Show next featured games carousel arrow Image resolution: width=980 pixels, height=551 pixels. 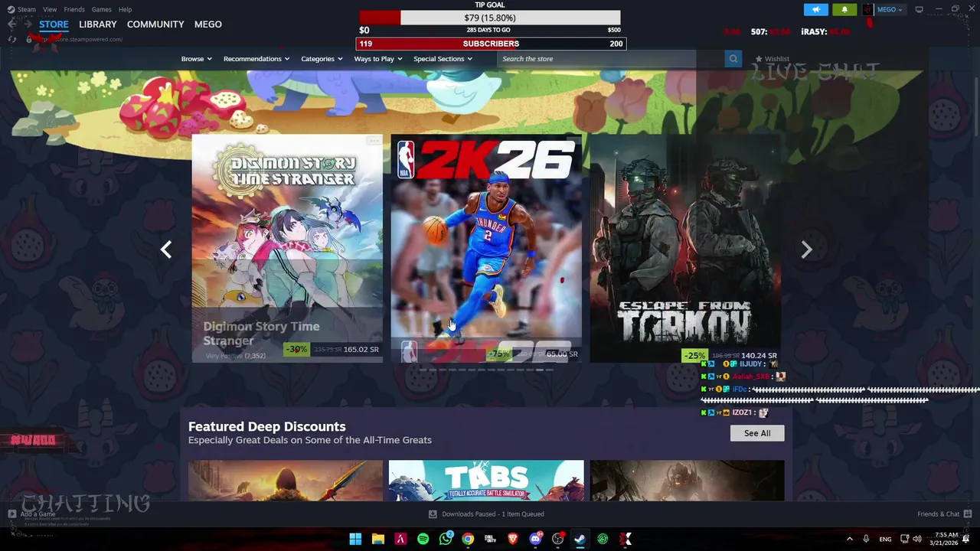click(x=806, y=249)
